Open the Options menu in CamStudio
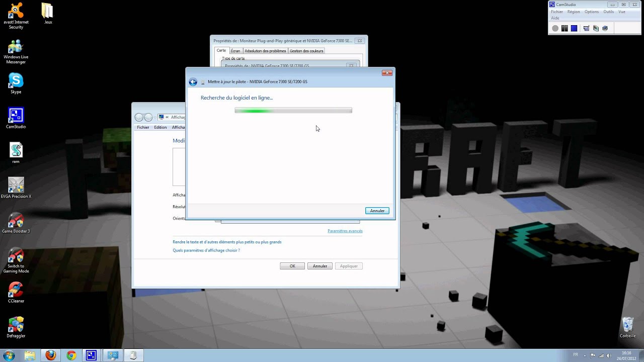This screenshot has height=362, width=644. (592, 12)
